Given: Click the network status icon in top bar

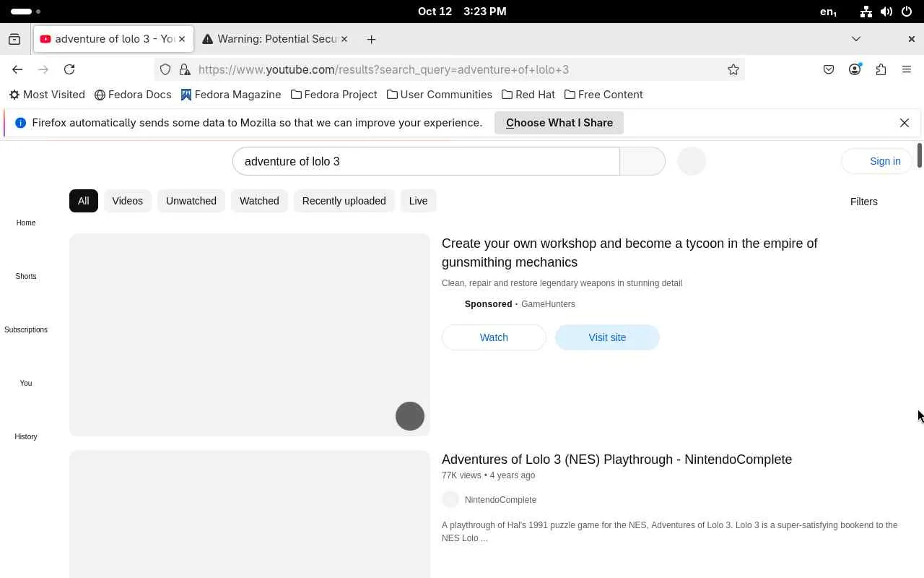Looking at the screenshot, I should click(x=866, y=12).
